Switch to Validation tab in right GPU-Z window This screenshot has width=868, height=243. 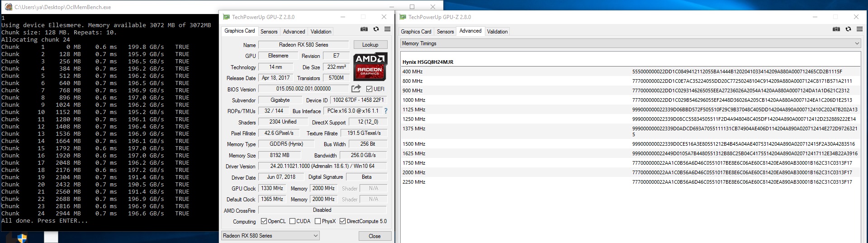click(497, 32)
